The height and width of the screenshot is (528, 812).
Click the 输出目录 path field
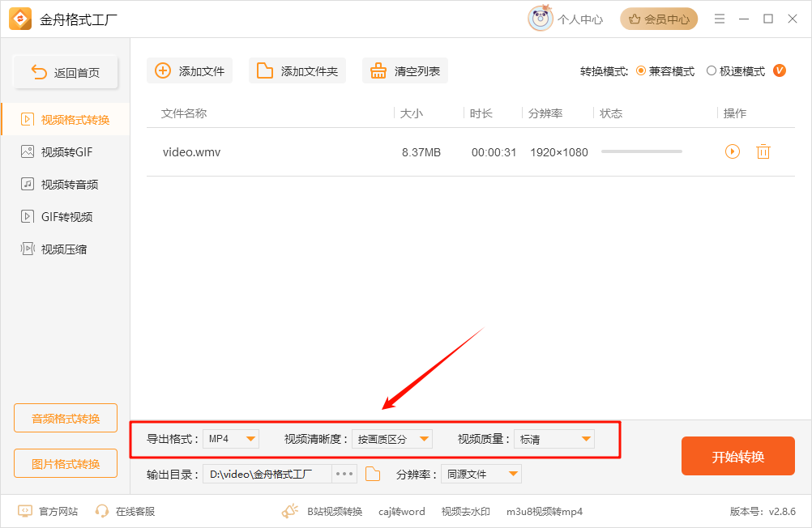pyautogui.click(x=267, y=475)
